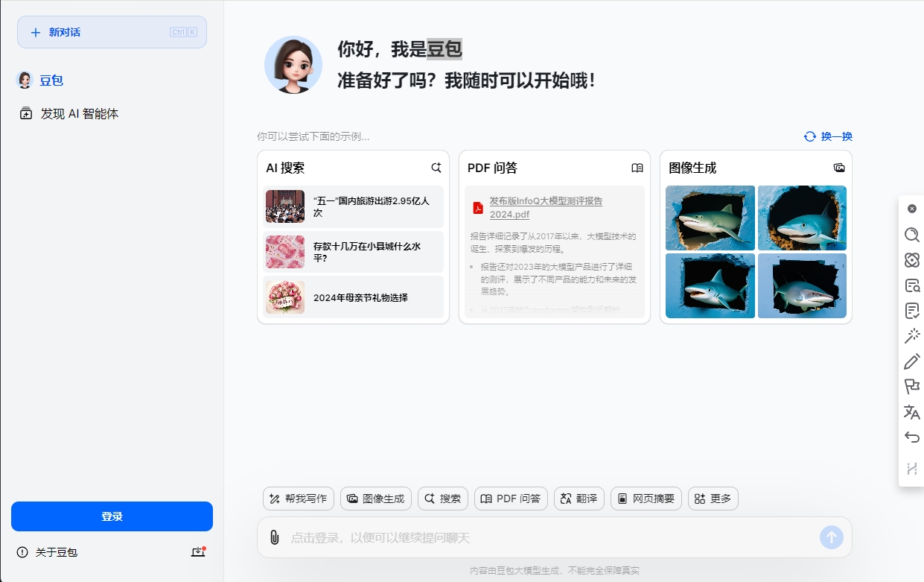Click the flag icon in side toolbar
This screenshot has height=582, width=924.
click(x=912, y=387)
